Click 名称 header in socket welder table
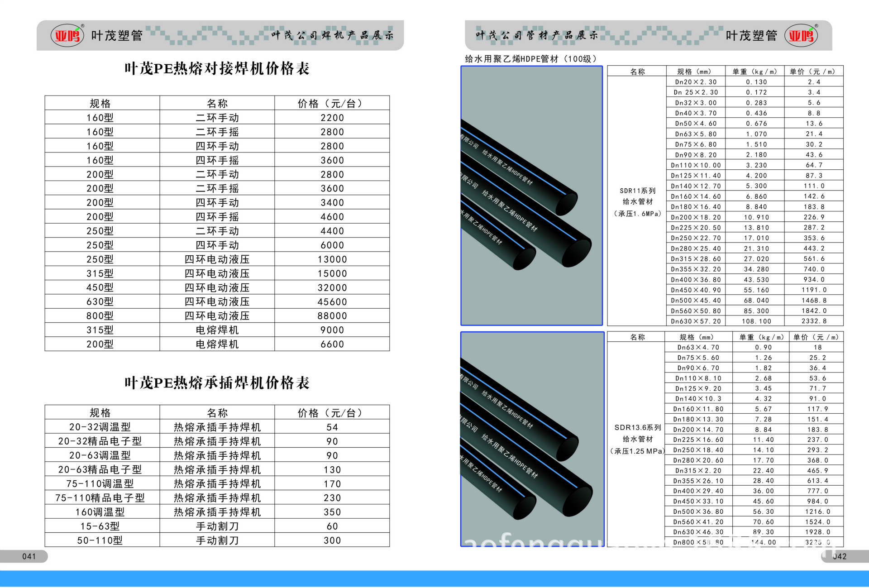869x588 pixels. coord(217,413)
